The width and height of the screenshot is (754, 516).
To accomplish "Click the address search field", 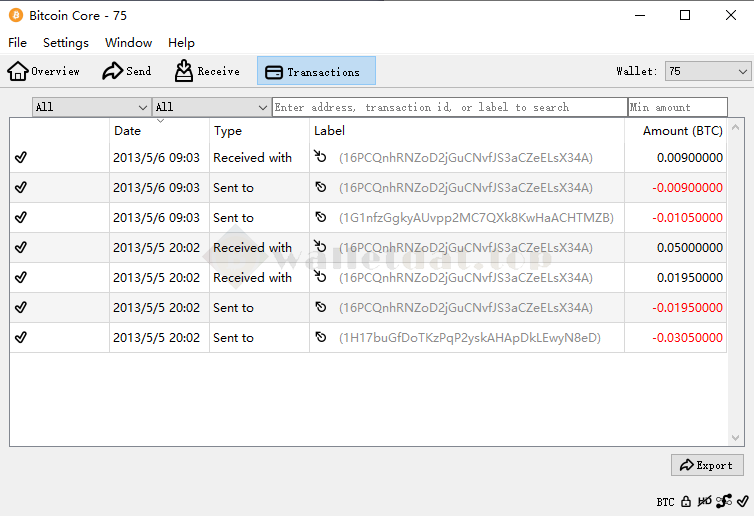I will tap(449, 107).
